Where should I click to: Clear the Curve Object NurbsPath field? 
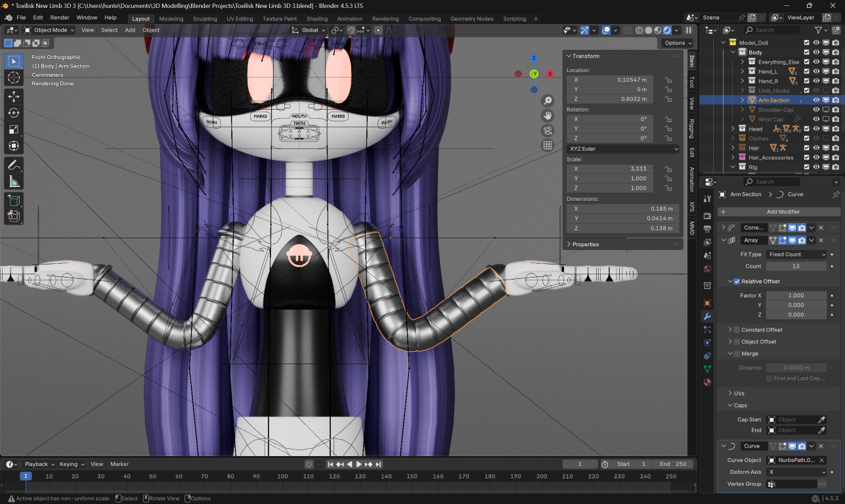821,461
